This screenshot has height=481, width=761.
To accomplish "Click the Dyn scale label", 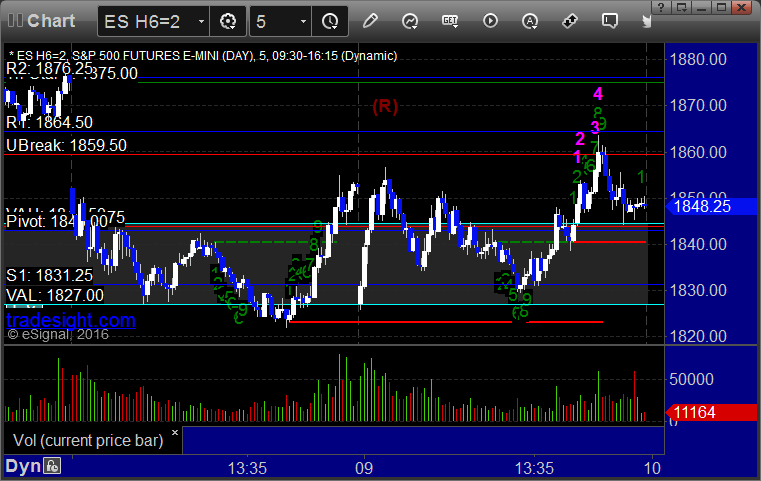I will [23, 466].
